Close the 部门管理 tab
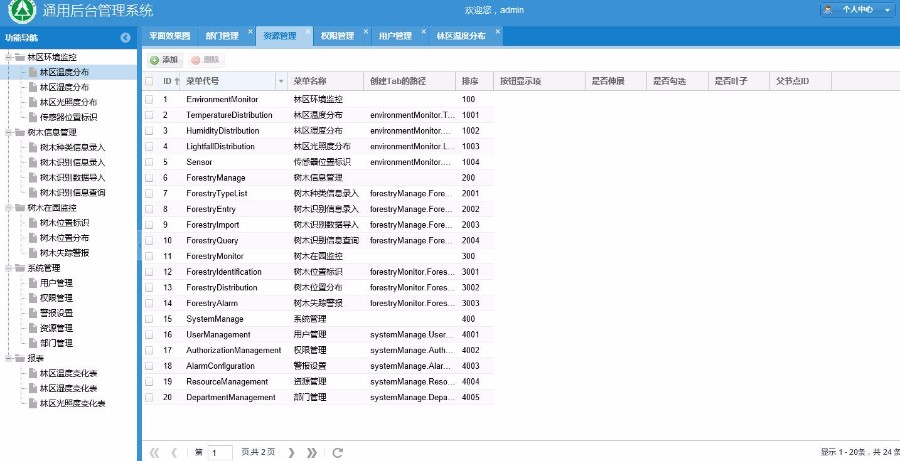The image size is (900, 461). point(250,32)
